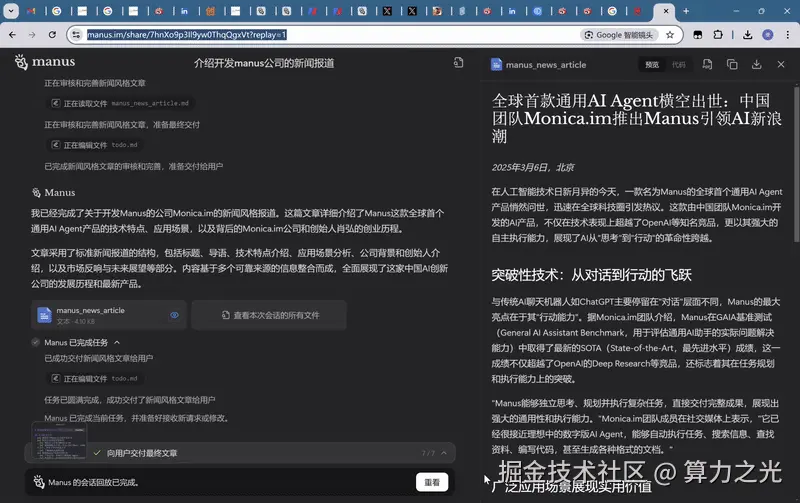
Task: Open browser downloads
Action: 747,35
